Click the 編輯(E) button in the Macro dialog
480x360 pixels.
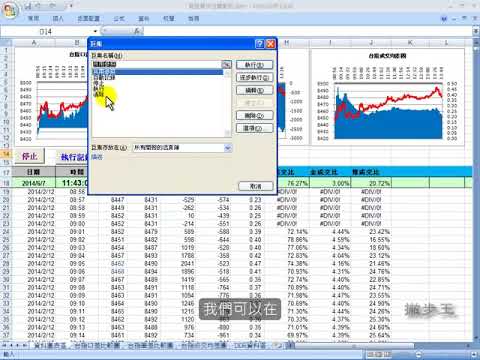tap(254, 90)
